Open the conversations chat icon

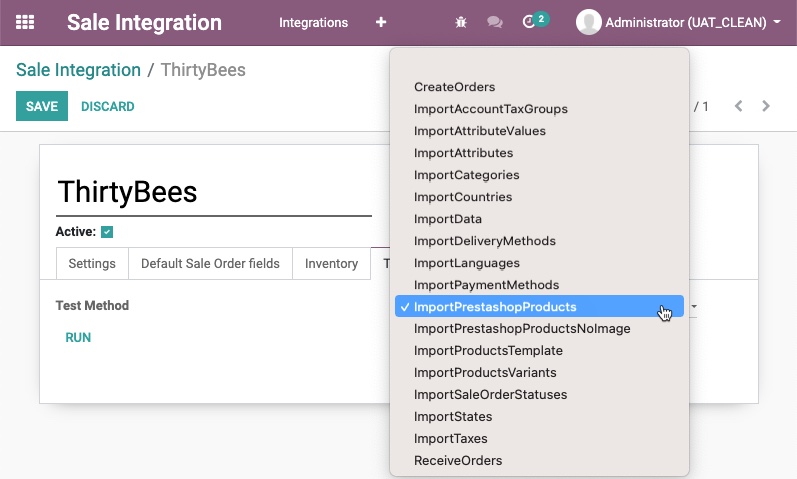click(495, 22)
